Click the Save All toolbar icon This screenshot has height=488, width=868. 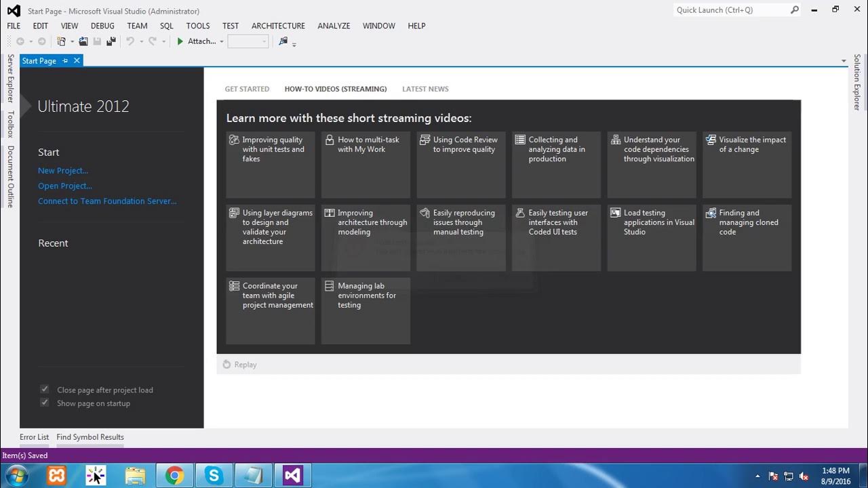(x=111, y=41)
